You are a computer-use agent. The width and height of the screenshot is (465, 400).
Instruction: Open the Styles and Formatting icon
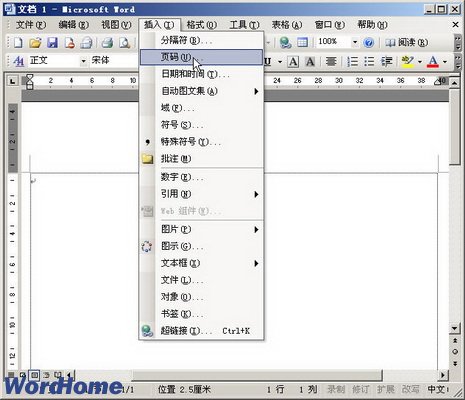[x=18, y=61]
